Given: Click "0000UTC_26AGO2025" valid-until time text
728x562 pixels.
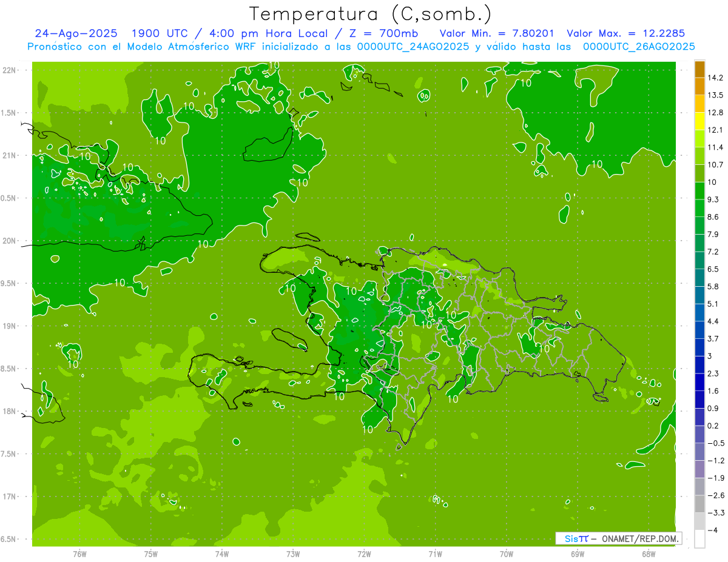Looking at the screenshot, I should pos(639,47).
